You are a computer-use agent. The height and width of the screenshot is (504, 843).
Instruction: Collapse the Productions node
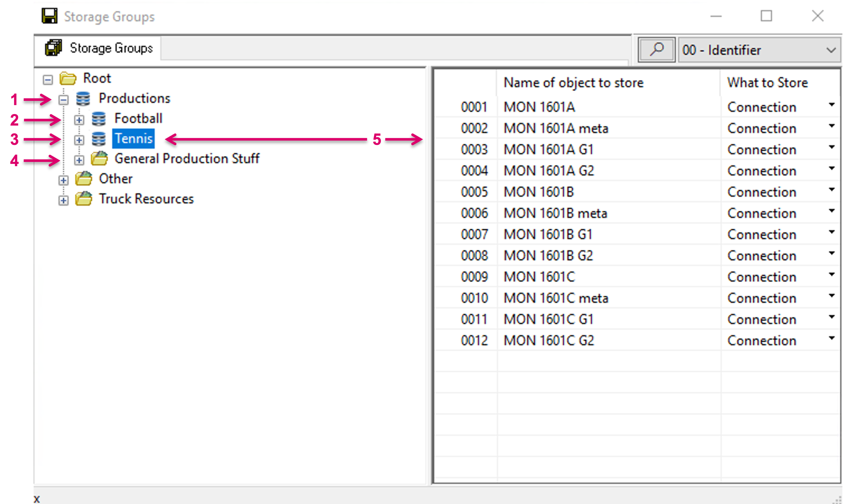(63, 100)
